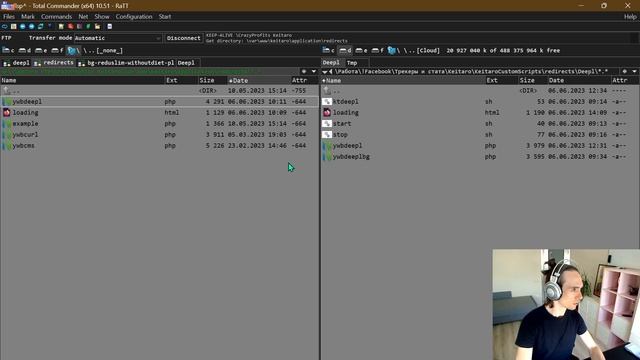The width and height of the screenshot is (640, 360).
Task: Open right panel directory history dropdown arrow
Action: click(634, 71)
